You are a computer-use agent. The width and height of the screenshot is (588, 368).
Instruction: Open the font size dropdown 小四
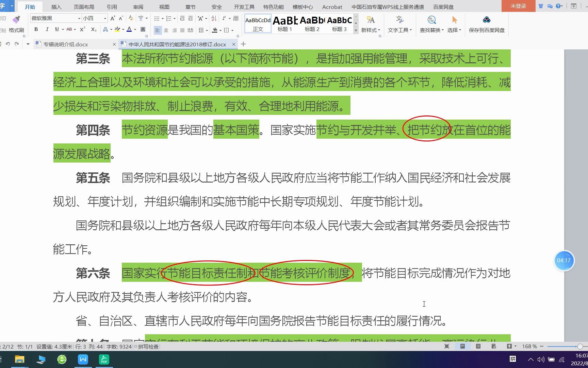105,18
